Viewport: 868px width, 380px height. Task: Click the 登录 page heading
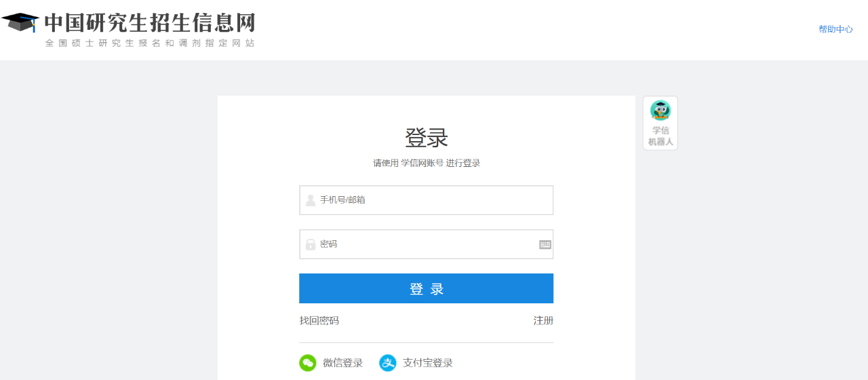(427, 138)
